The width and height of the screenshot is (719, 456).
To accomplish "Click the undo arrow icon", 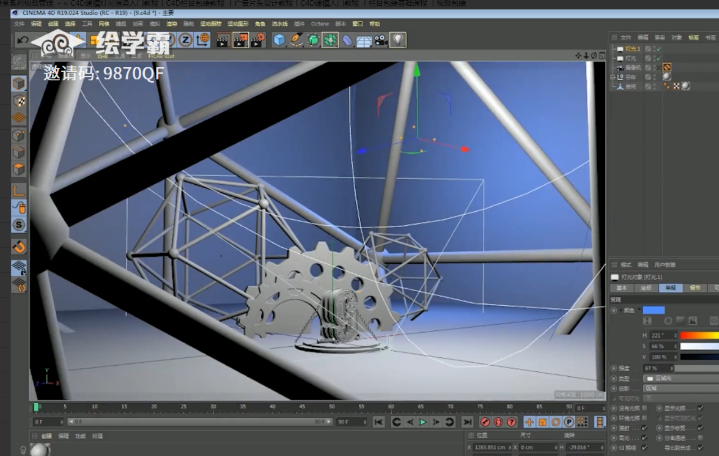I will point(22,41).
